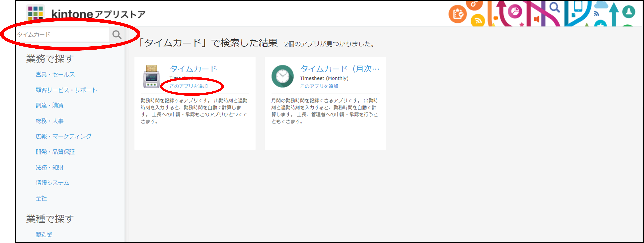Select the 情報システム category

pyautogui.click(x=52, y=183)
